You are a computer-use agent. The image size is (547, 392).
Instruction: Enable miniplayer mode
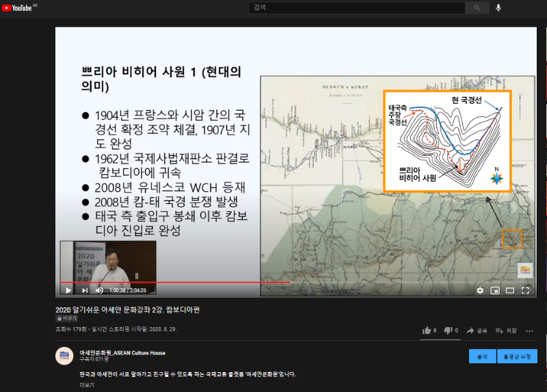pyautogui.click(x=495, y=290)
